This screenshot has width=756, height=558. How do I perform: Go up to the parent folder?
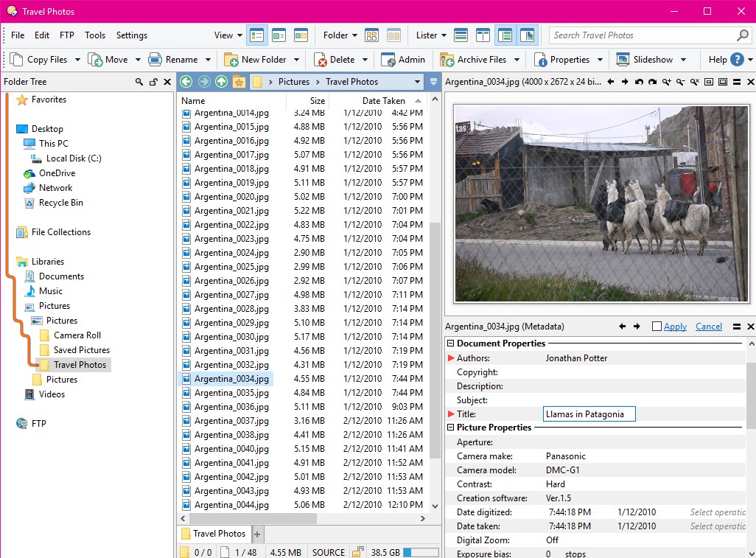(x=220, y=81)
